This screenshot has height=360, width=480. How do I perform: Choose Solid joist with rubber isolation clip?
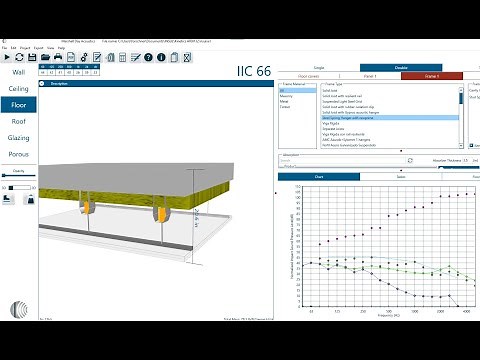click(390, 107)
